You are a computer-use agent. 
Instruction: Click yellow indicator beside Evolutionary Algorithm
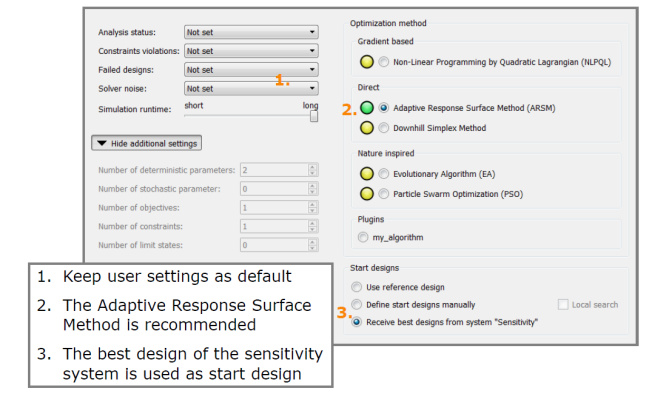(367, 174)
